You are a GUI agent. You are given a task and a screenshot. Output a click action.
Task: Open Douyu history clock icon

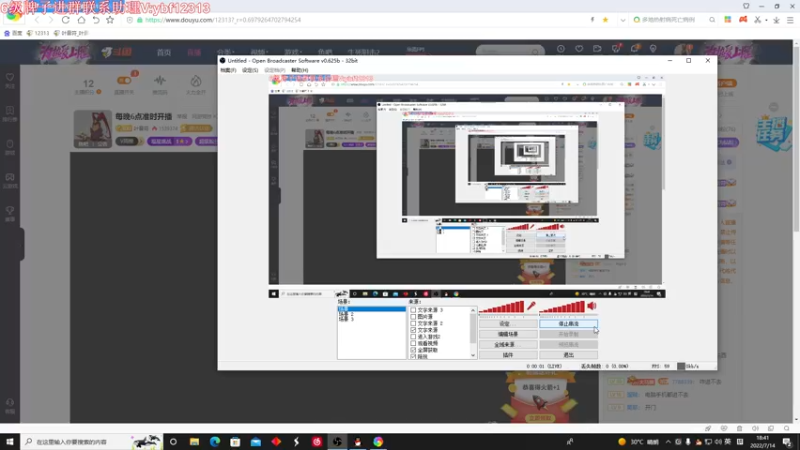tap(561, 49)
